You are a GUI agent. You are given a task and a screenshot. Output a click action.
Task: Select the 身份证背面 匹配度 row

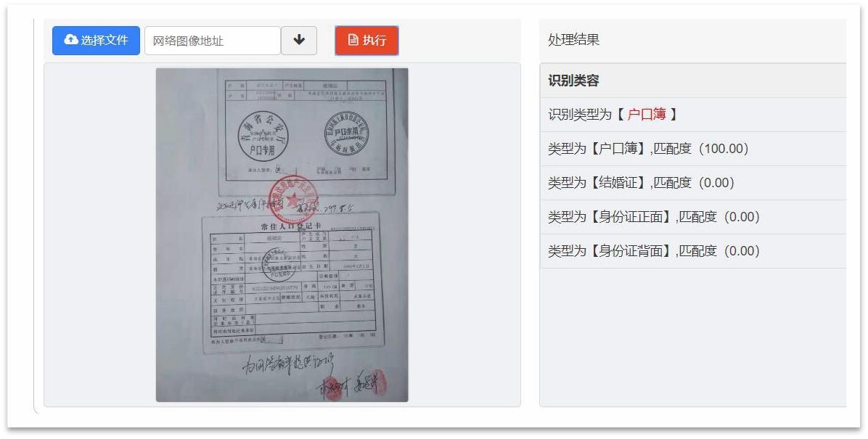click(693, 251)
